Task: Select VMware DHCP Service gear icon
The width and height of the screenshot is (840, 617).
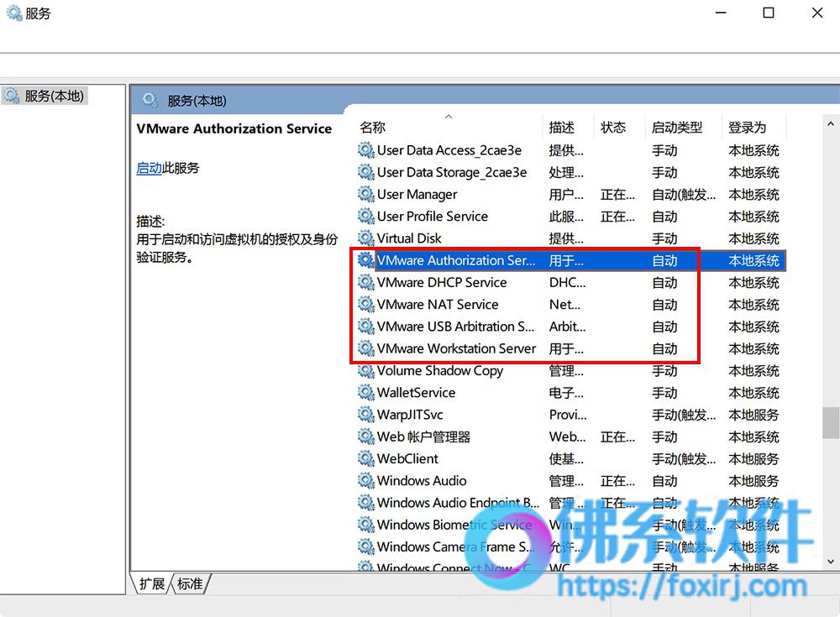Action: click(366, 282)
